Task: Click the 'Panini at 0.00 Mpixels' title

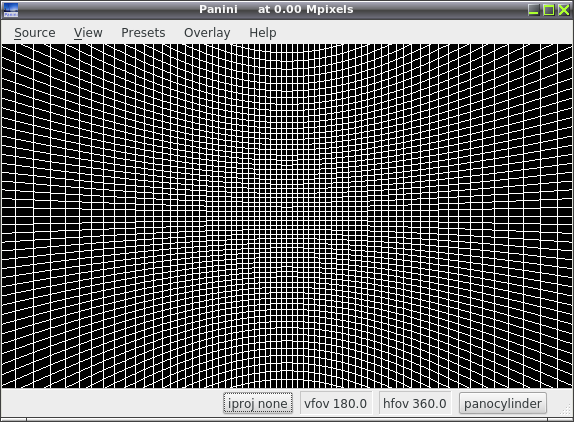Action: point(276,9)
